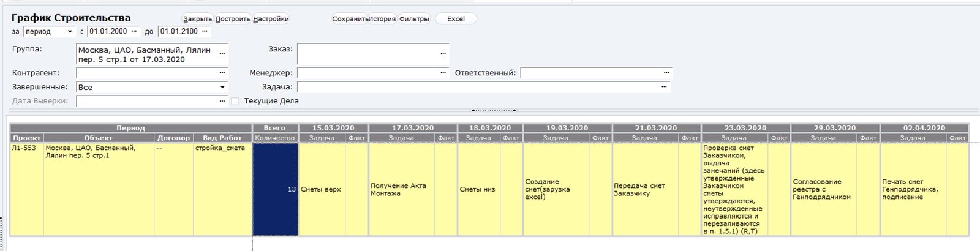
Task: Click the ellipsis button of Задача field
Action: click(663, 87)
